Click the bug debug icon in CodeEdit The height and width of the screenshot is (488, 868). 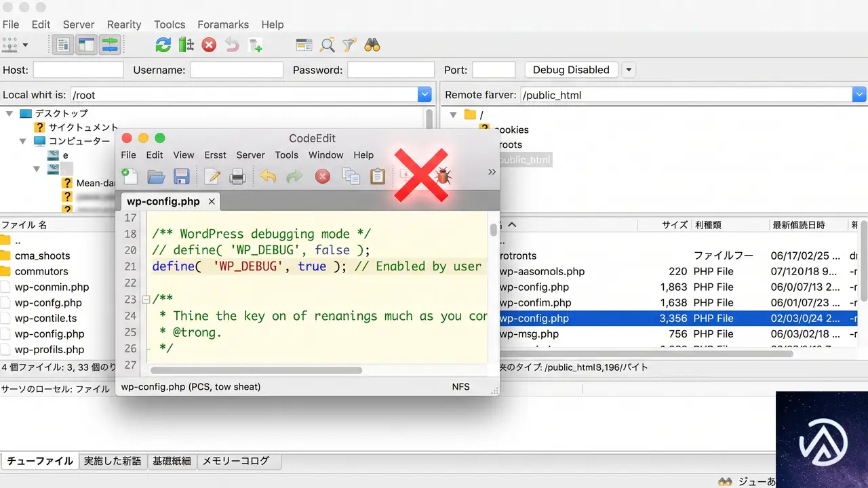click(443, 177)
